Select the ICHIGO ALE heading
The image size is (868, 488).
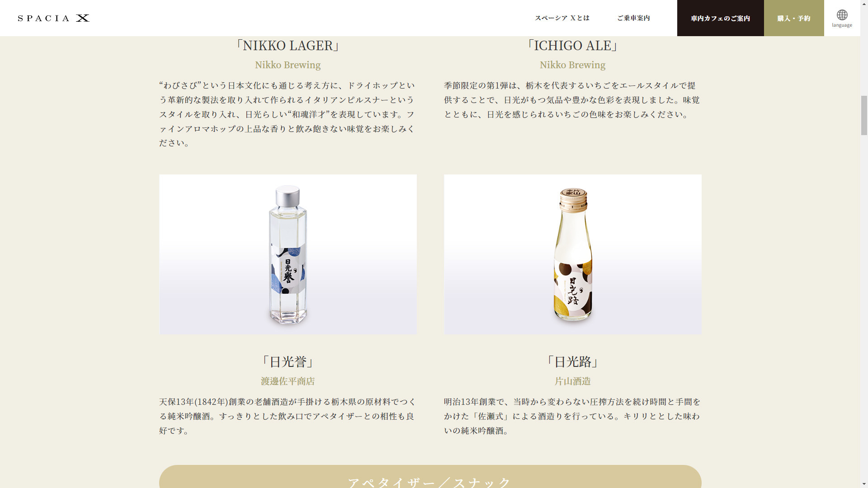(x=573, y=46)
